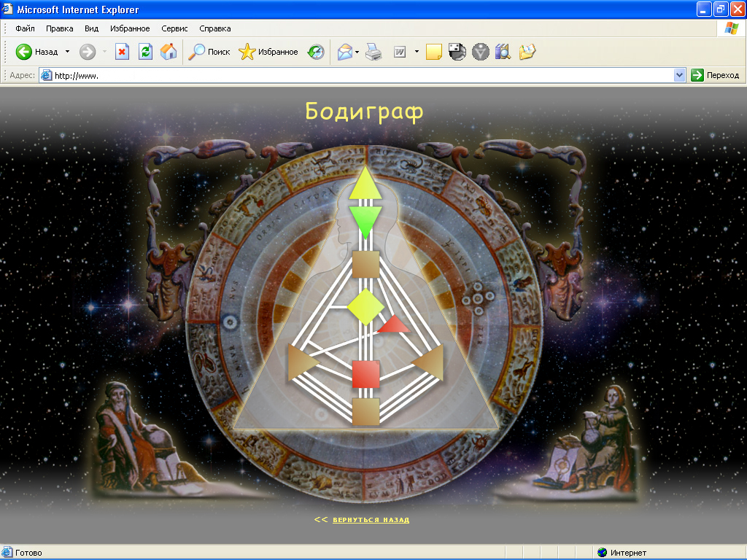
Task: Click the Интернет zone globe in status bar
Action: [x=602, y=553]
